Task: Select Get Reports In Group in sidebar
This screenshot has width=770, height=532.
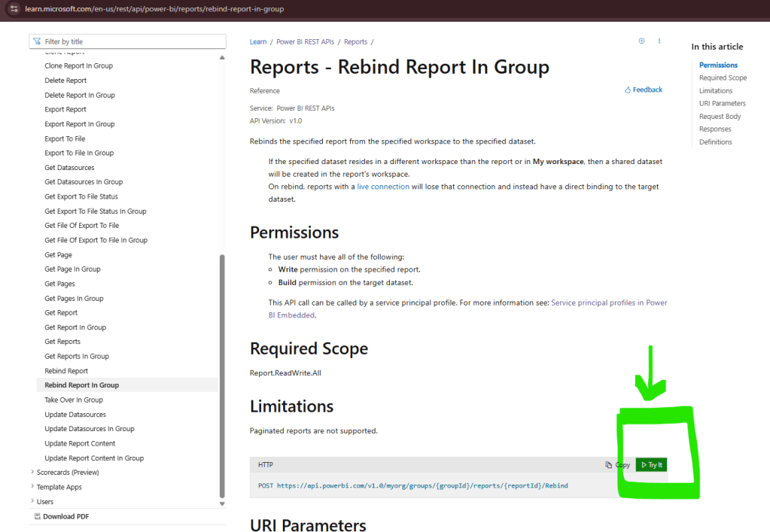Action: pyautogui.click(x=77, y=356)
